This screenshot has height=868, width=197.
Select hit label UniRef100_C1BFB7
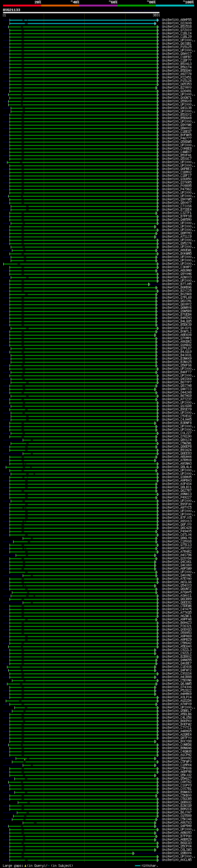(177, 57)
